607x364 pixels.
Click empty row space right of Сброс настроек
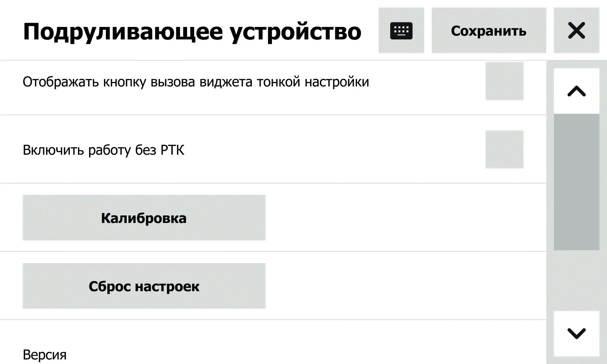[406, 286]
